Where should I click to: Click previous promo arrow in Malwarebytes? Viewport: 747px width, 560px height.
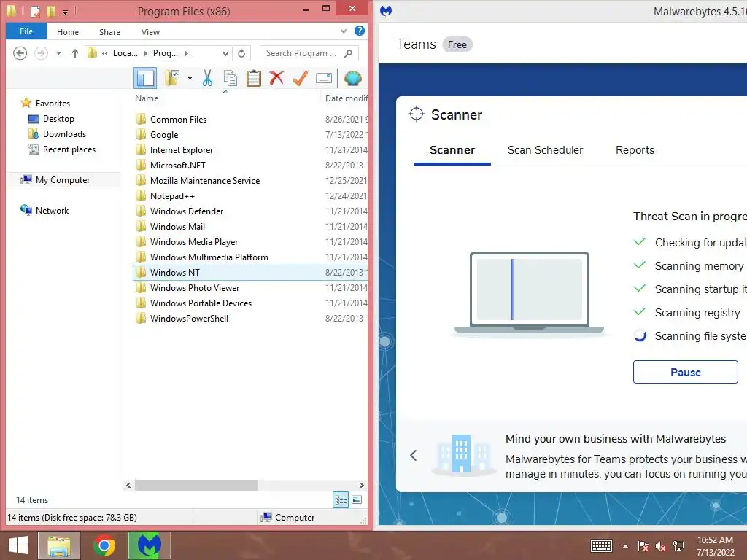[x=413, y=455]
